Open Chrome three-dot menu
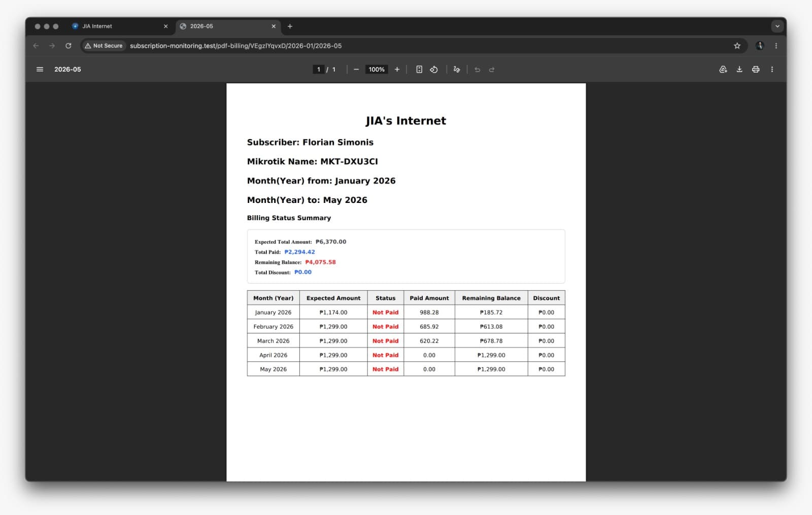This screenshot has width=812, height=515. click(776, 46)
